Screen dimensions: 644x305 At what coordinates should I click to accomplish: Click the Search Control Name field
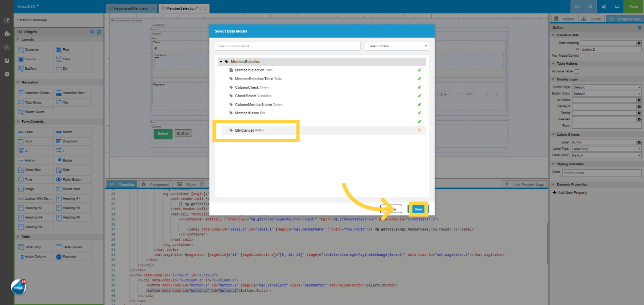click(287, 46)
